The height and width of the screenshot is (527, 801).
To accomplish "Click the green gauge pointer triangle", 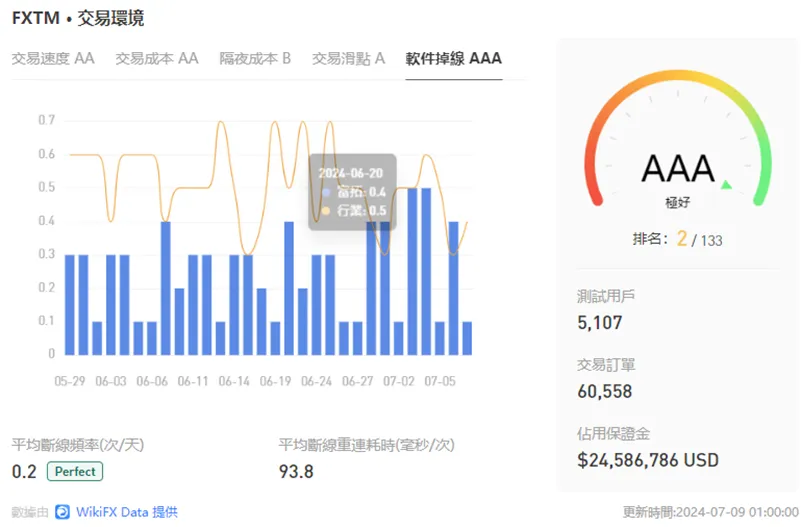I will (x=726, y=184).
